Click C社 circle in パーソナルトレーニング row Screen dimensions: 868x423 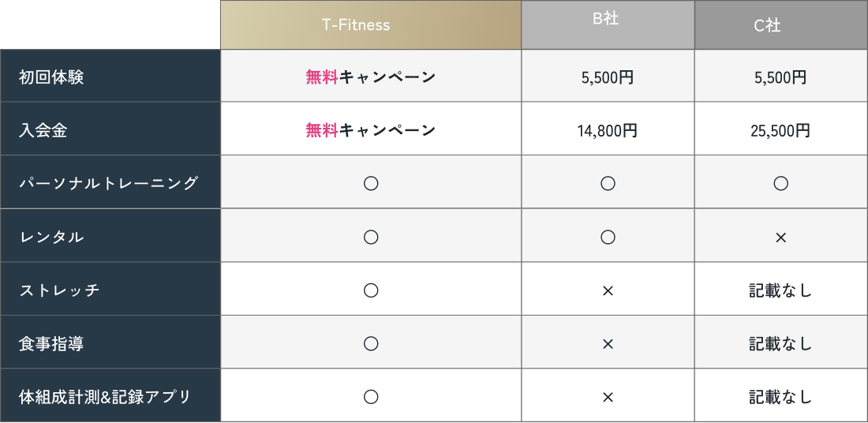pos(781,184)
